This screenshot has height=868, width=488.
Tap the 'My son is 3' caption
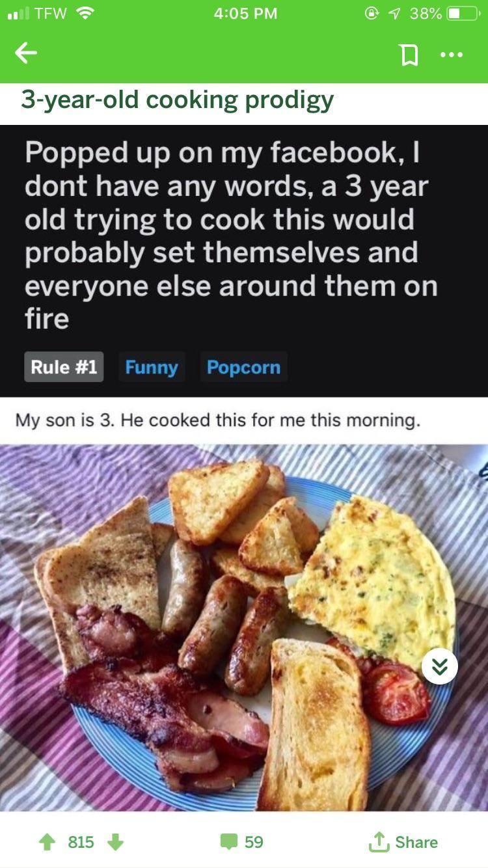(x=218, y=420)
